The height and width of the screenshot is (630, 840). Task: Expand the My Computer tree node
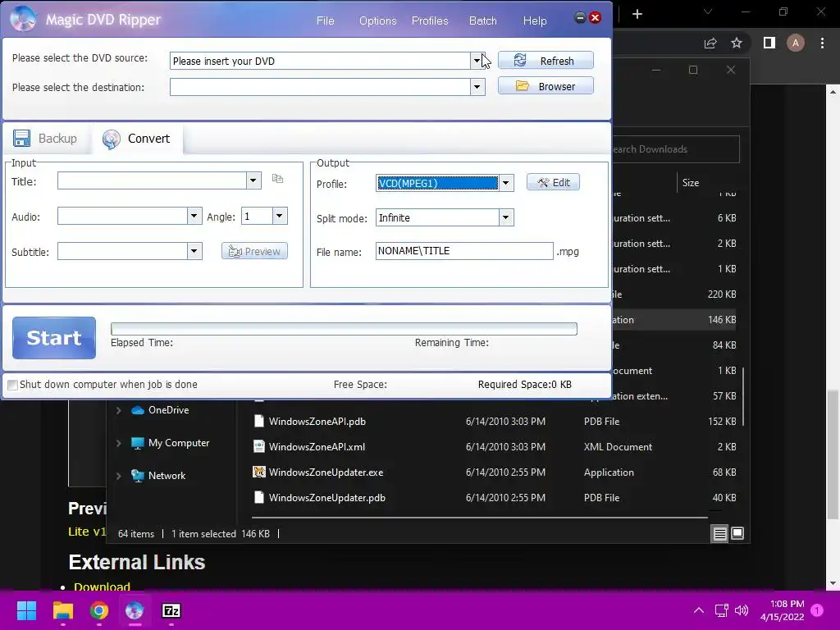tap(118, 443)
